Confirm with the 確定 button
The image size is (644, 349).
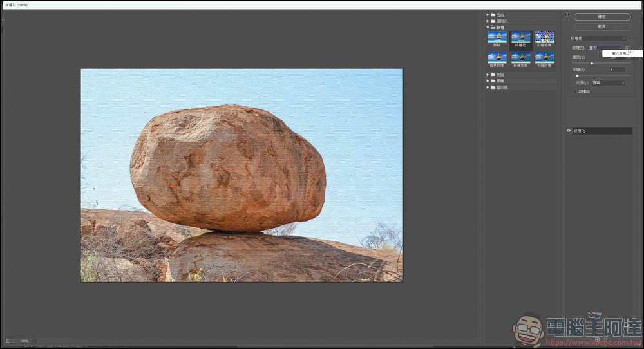coord(601,17)
